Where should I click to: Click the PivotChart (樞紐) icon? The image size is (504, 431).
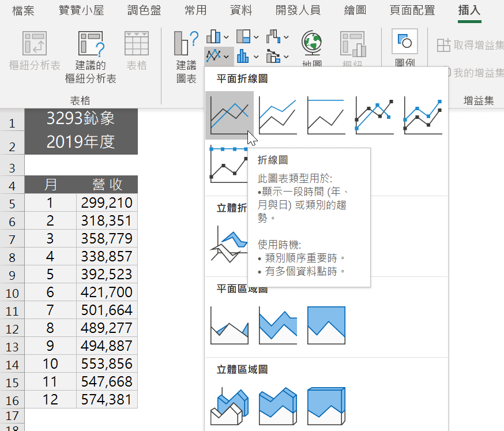[x=353, y=48]
